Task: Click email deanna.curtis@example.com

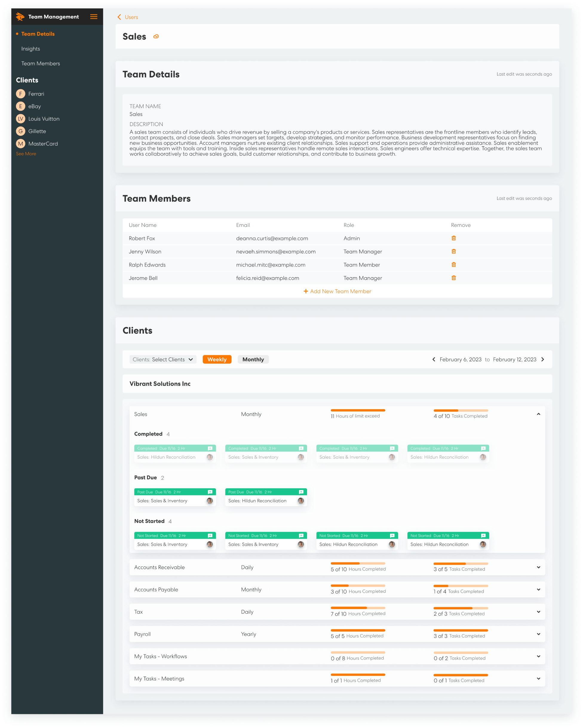Action: (272, 238)
